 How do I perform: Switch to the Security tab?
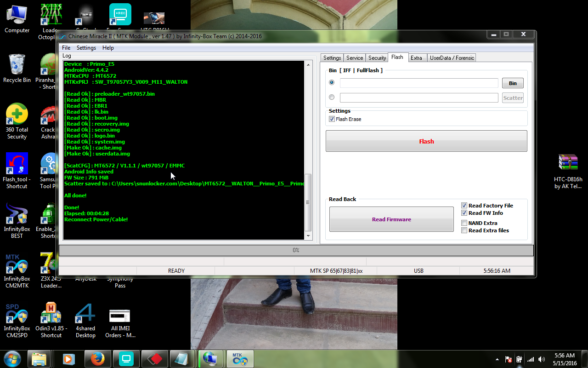pyautogui.click(x=377, y=58)
